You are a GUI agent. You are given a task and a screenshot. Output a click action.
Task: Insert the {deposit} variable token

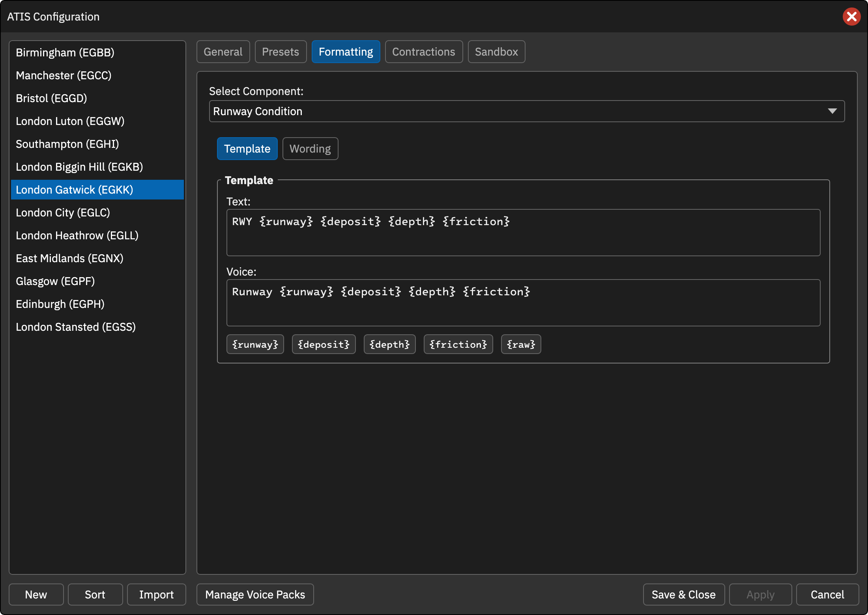pyautogui.click(x=324, y=344)
